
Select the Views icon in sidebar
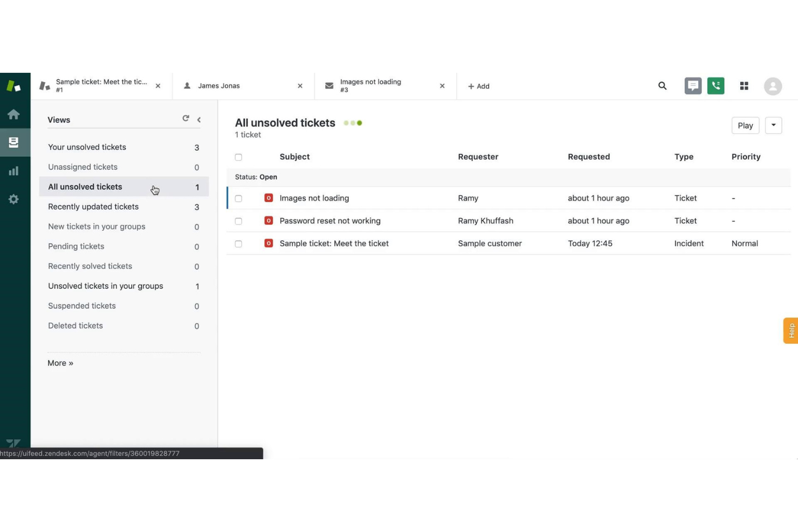13,142
